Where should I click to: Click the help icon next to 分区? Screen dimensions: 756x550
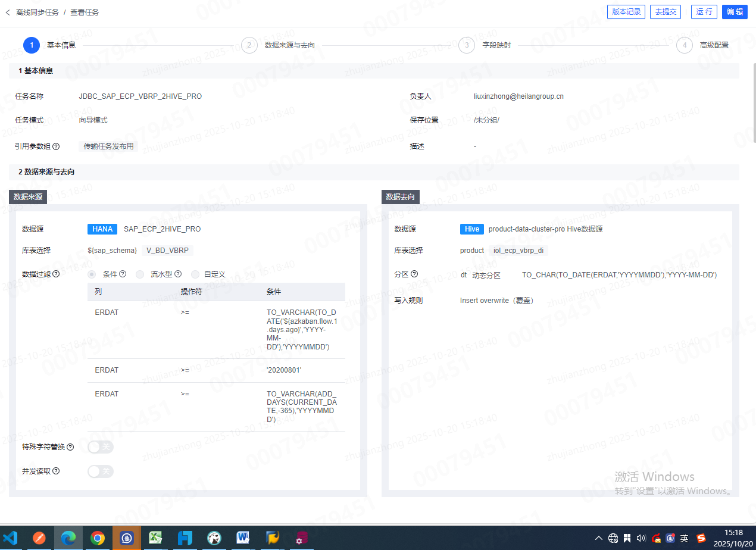[414, 274]
